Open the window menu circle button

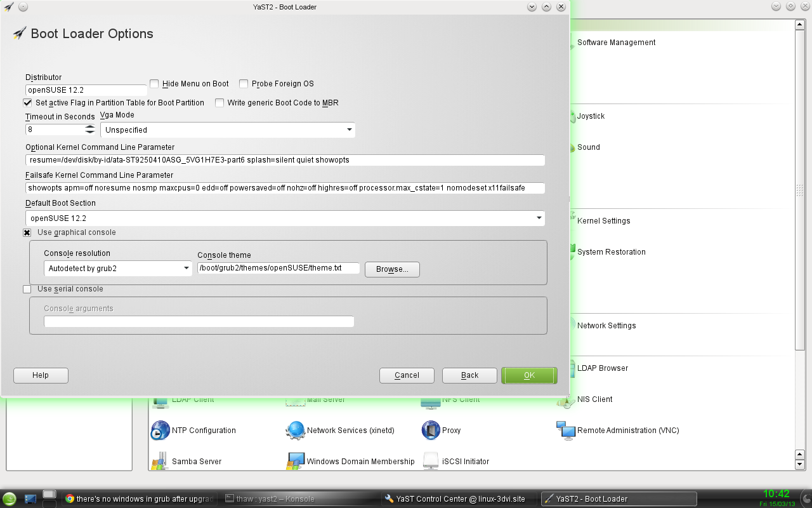(23, 7)
